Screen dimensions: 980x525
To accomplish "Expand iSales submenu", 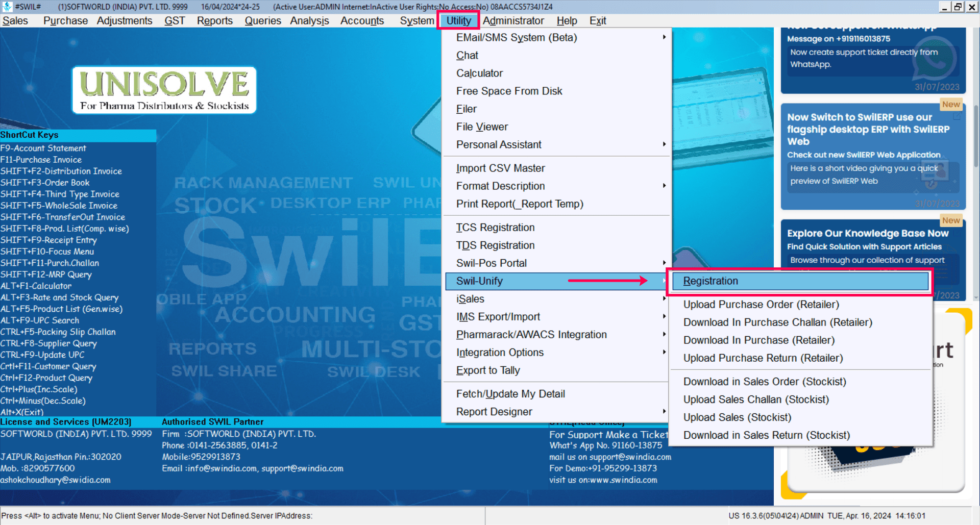I will click(x=556, y=299).
